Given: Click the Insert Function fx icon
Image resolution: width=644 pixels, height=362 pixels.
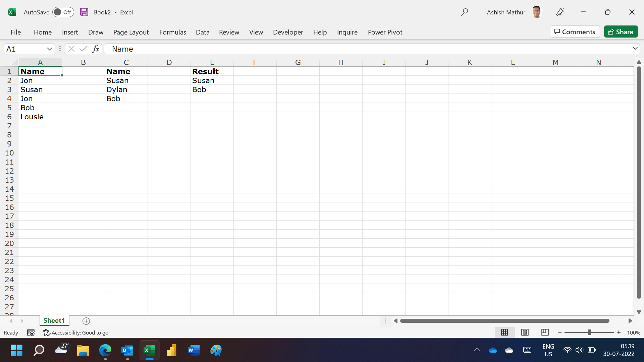Looking at the screenshot, I should coord(96,49).
